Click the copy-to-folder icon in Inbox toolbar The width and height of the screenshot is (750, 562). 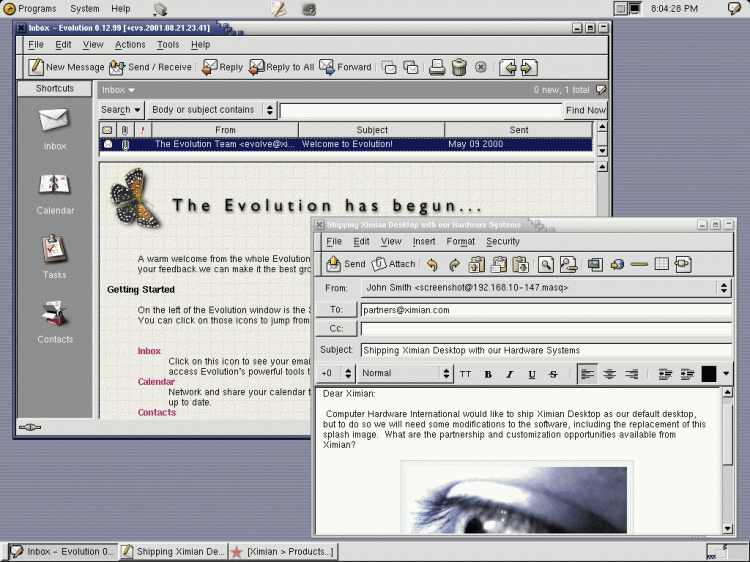411,67
